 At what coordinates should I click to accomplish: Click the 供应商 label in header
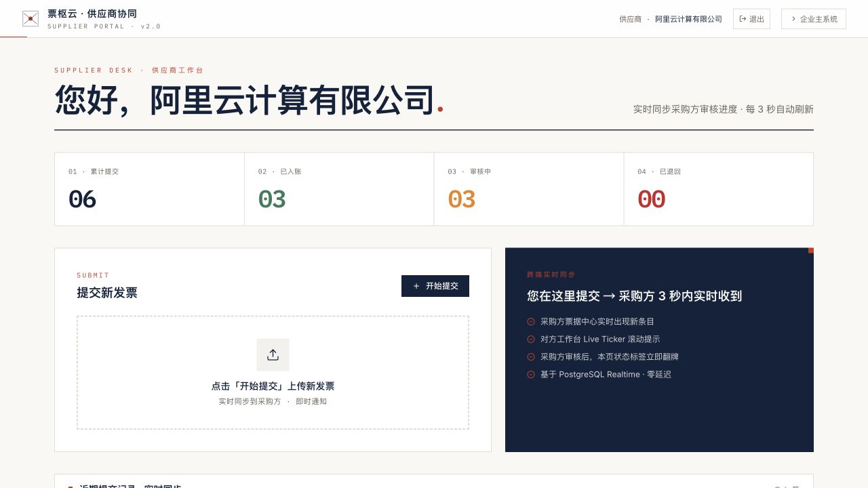tap(630, 19)
